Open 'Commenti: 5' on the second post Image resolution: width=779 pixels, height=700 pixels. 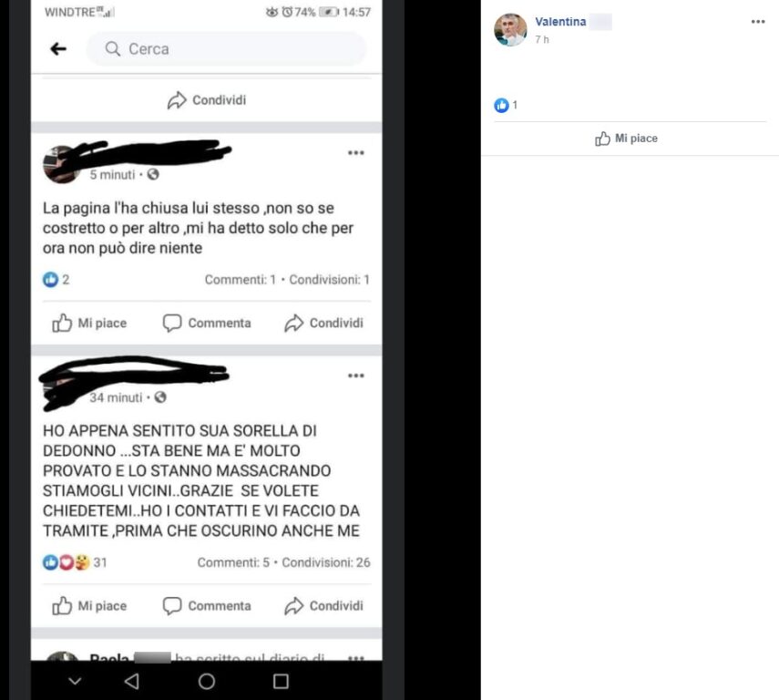tap(233, 562)
